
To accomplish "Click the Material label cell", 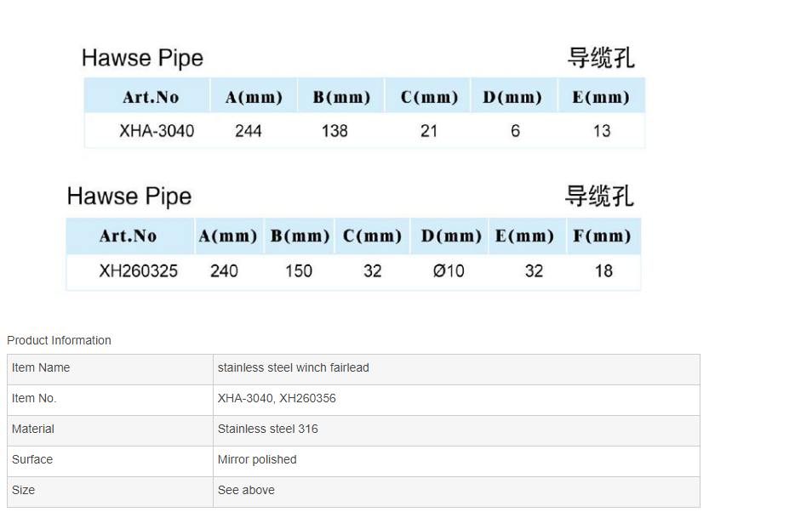I will (x=33, y=429).
